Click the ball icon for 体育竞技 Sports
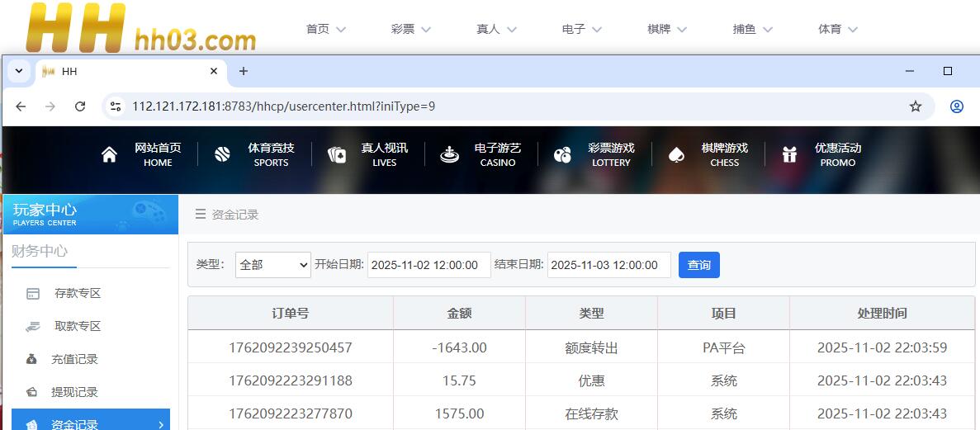This screenshot has width=980, height=430. [222, 155]
